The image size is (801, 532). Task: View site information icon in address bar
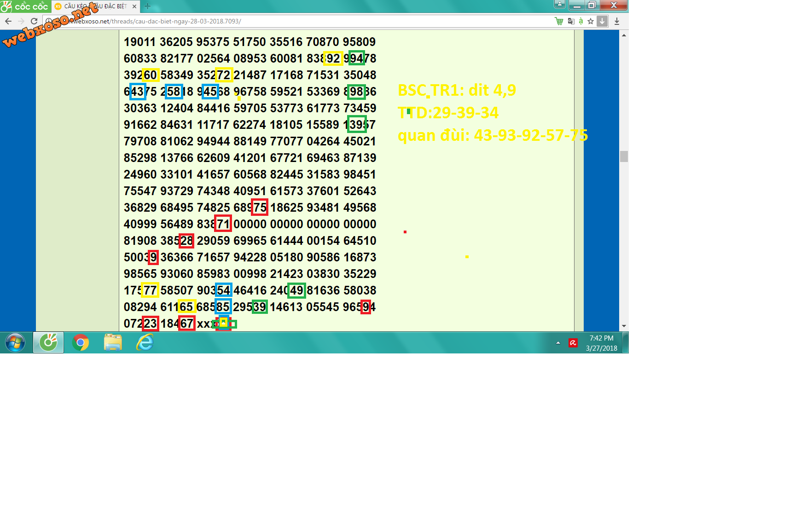[x=49, y=21]
